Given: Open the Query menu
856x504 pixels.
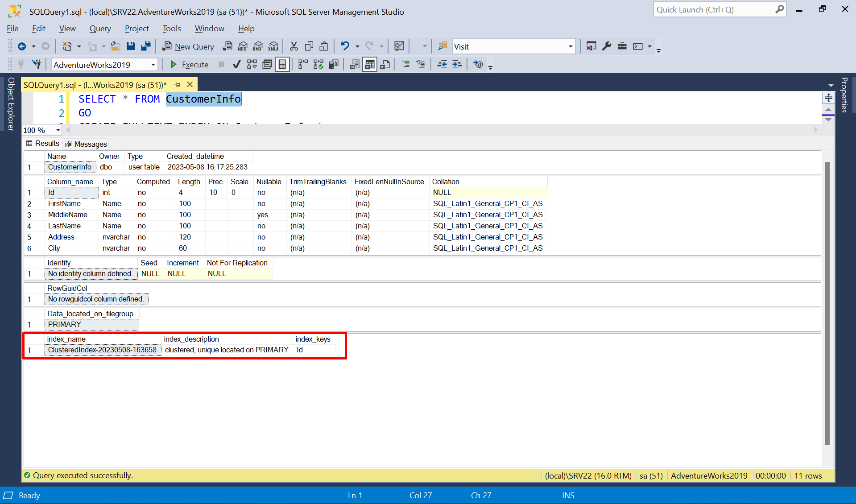Looking at the screenshot, I should [100, 29].
